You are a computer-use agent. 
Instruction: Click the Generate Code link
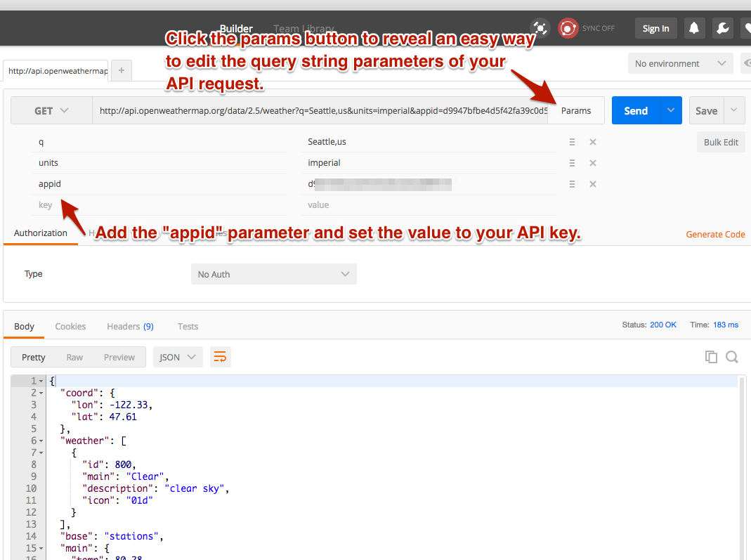pyautogui.click(x=715, y=234)
